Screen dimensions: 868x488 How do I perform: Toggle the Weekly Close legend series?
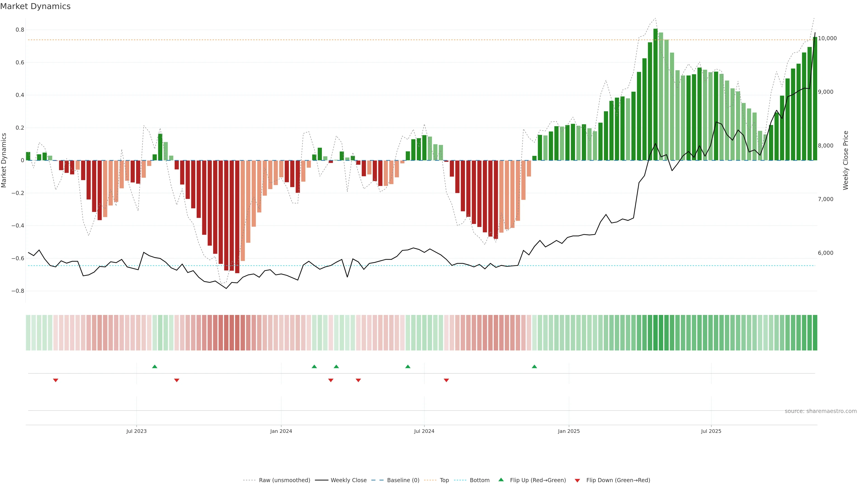pos(348,480)
